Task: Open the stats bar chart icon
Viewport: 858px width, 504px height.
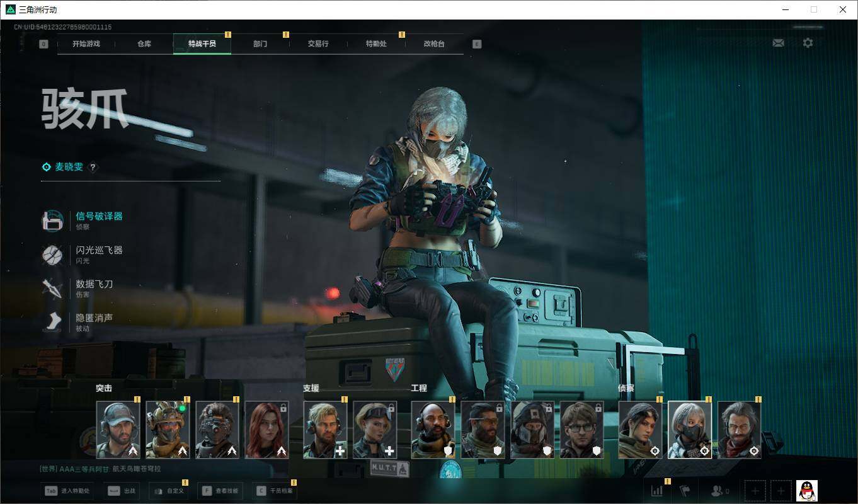Action: [657, 491]
